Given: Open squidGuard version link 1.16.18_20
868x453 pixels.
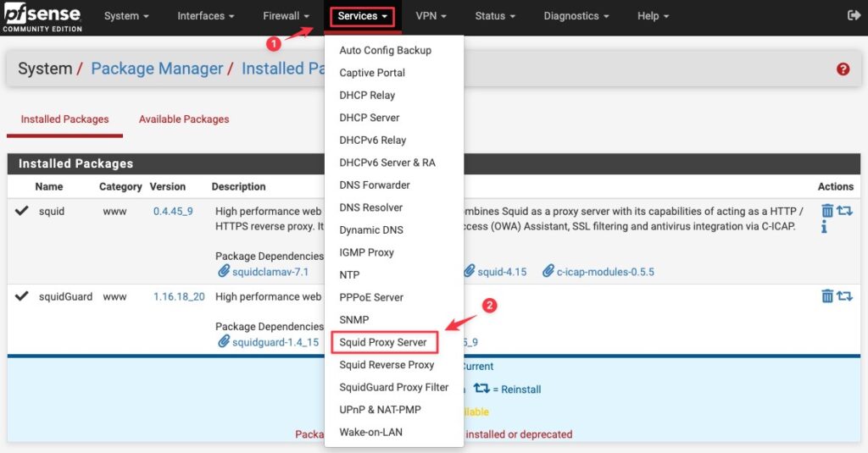Looking at the screenshot, I should click(179, 296).
